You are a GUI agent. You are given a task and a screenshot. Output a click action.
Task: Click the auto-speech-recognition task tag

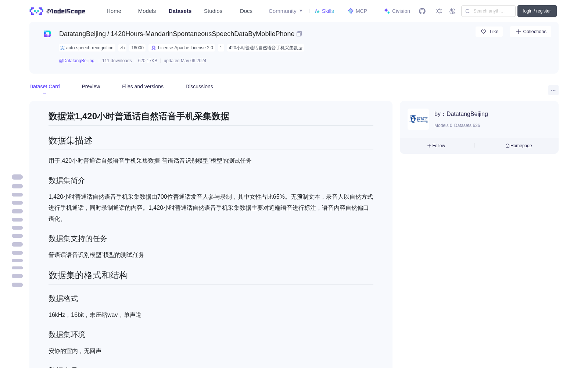(87, 48)
